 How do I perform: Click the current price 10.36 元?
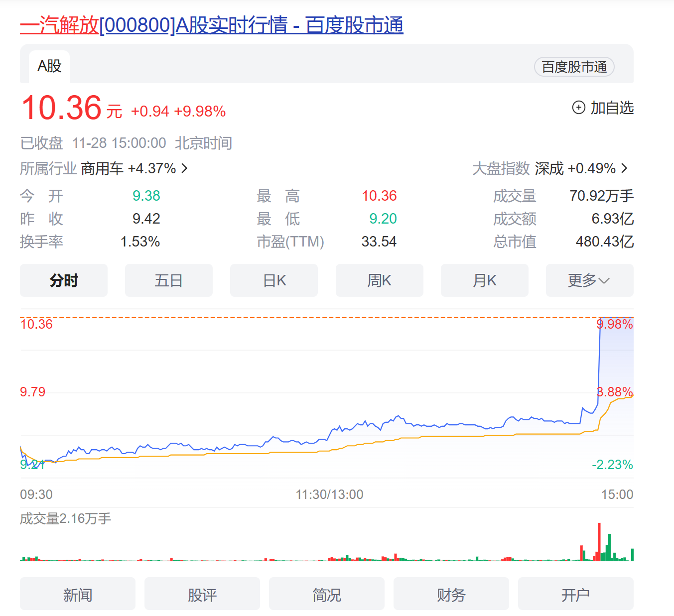tap(71, 108)
